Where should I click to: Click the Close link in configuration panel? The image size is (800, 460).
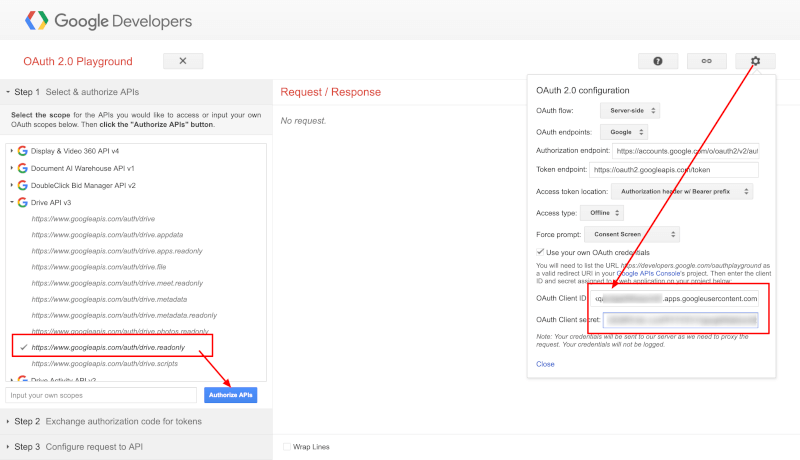(x=545, y=364)
